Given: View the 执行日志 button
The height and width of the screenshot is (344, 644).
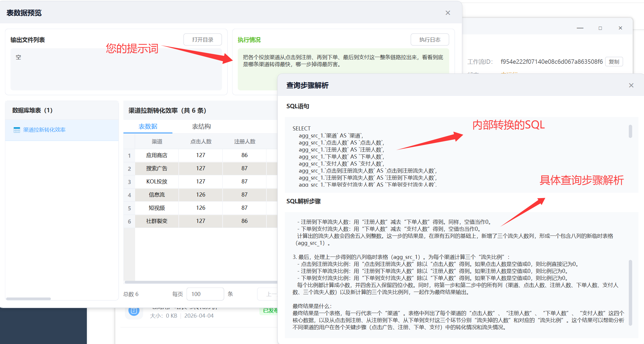Looking at the screenshot, I should (429, 39).
